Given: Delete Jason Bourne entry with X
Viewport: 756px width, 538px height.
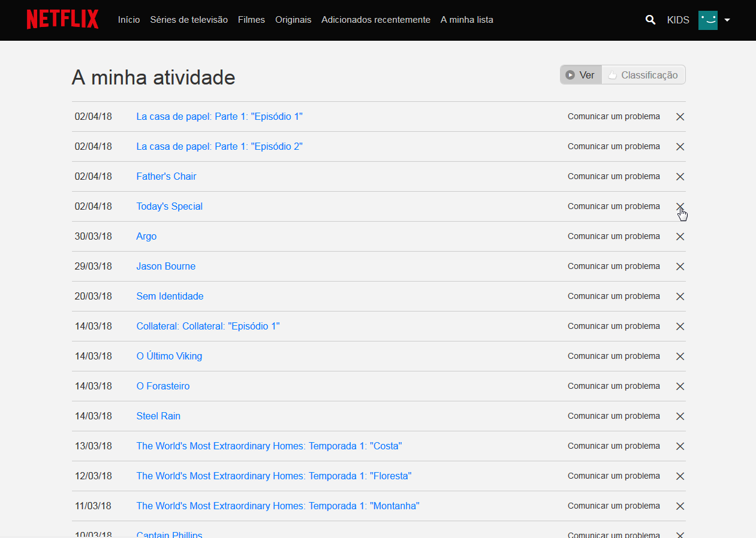Looking at the screenshot, I should coord(680,267).
